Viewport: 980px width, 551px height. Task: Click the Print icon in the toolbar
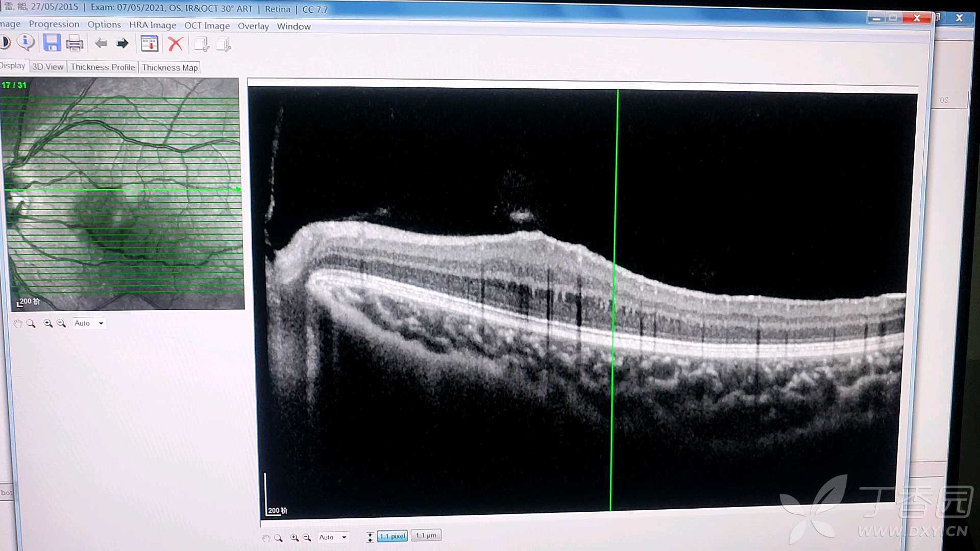coord(75,43)
